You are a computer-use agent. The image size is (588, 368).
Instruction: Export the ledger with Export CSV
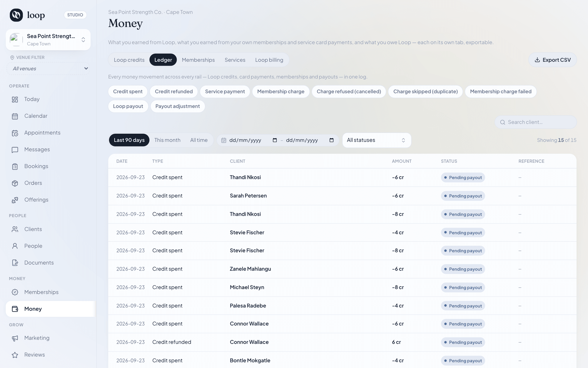pyautogui.click(x=553, y=60)
